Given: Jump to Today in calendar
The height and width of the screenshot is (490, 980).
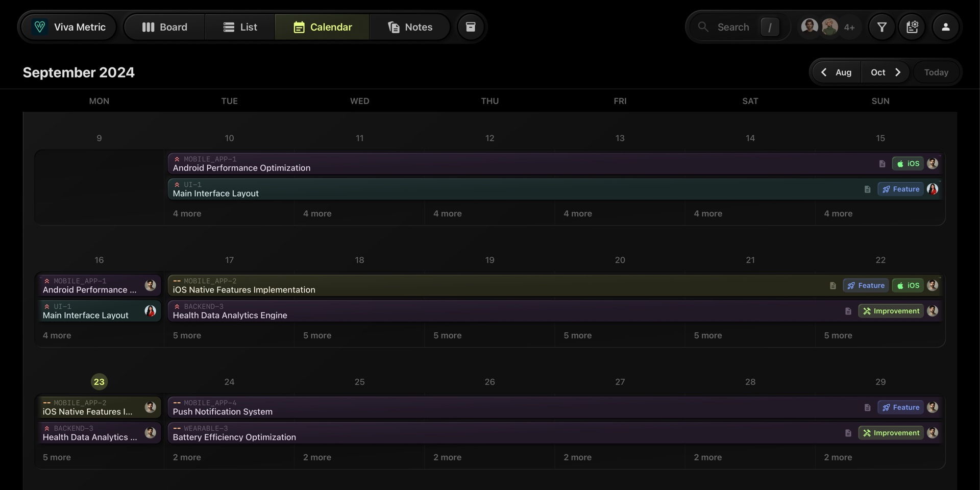Looking at the screenshot, I should click(936, 72).
